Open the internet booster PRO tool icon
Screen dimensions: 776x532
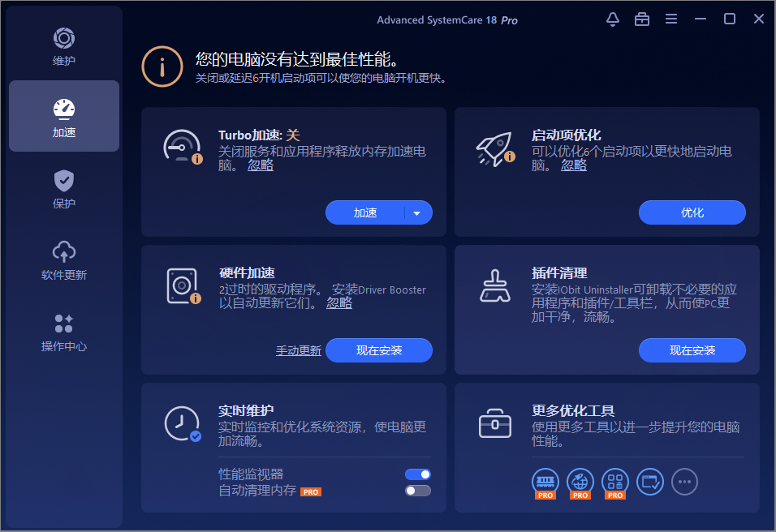pos(580,482)
